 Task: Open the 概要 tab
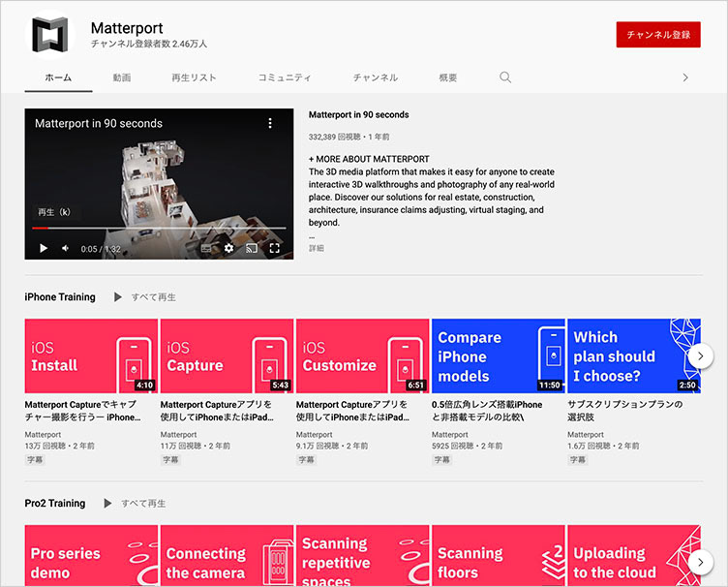[x=448, y=77]
